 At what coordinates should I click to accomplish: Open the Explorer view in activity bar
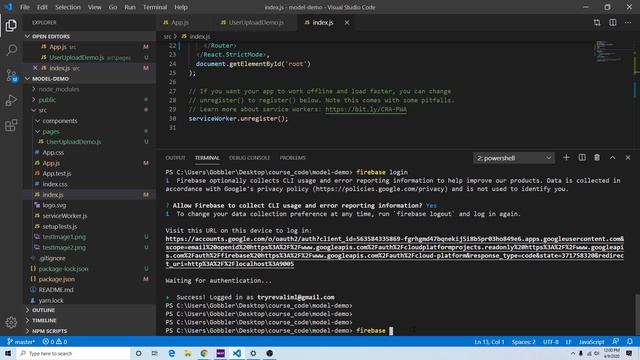coord(11,25)
